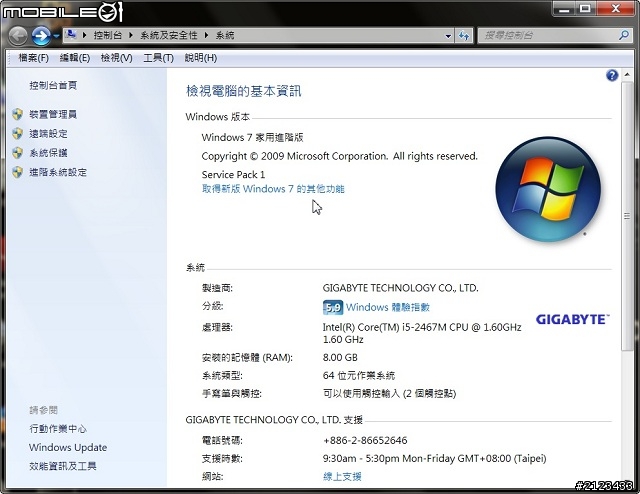Click the shield icon next to 進階系統設定
Image resolution: width=640 pixels, height=494 pixels.
tap(18, 172)
